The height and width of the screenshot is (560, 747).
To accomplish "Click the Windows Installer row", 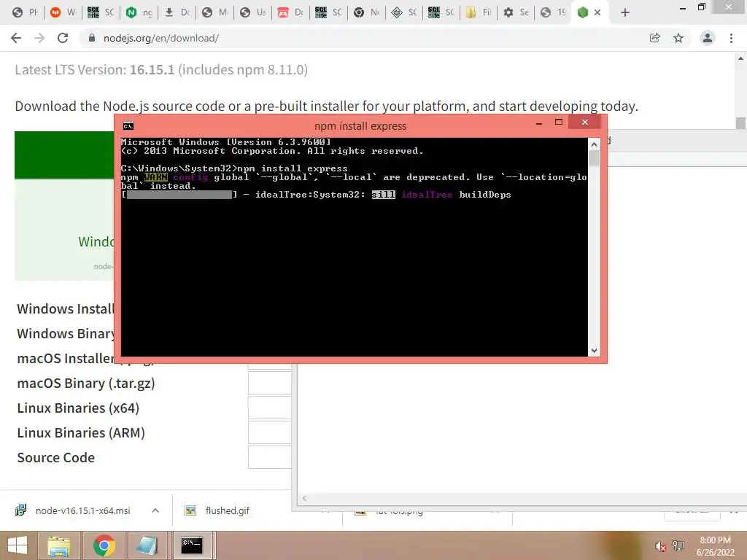I will pos(66,309).
